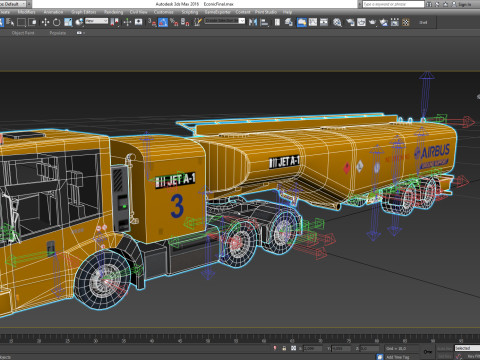Click the Mirror tool icon

[x=253, y=22]
